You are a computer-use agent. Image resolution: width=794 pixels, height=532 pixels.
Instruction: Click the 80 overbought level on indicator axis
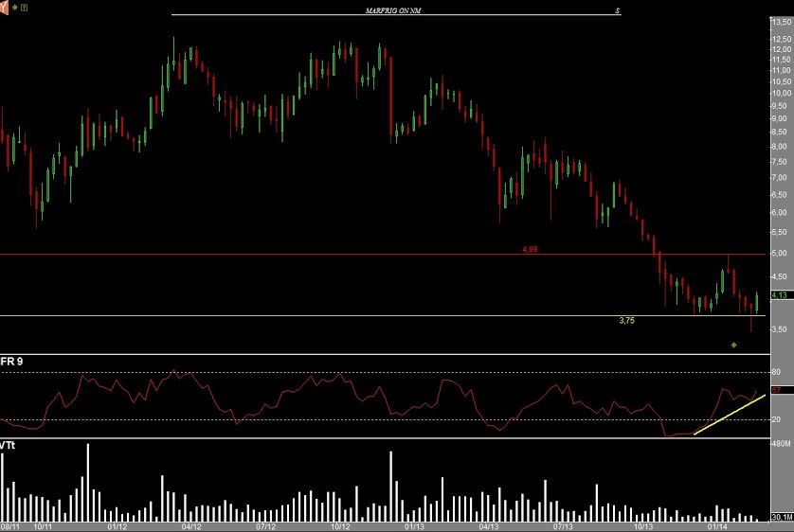coord(776,373)
